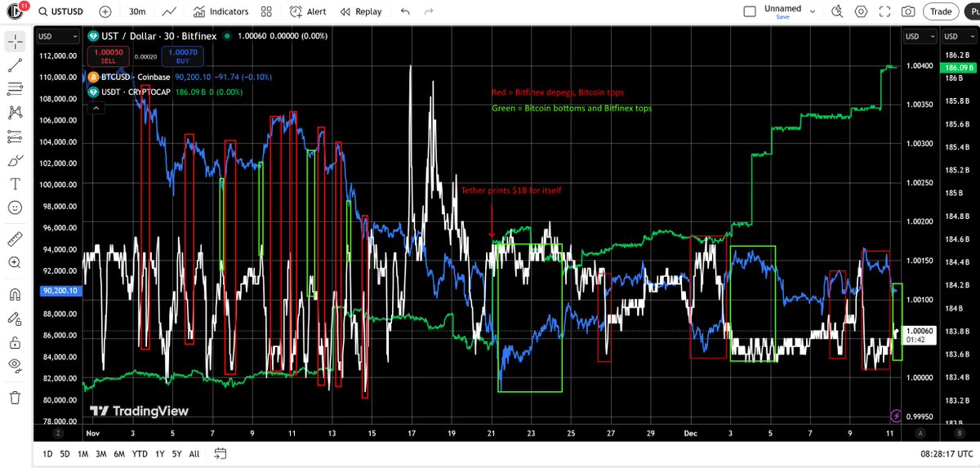Toggle the right A auto scale button

pyautogui.click(x=919, y=434)
